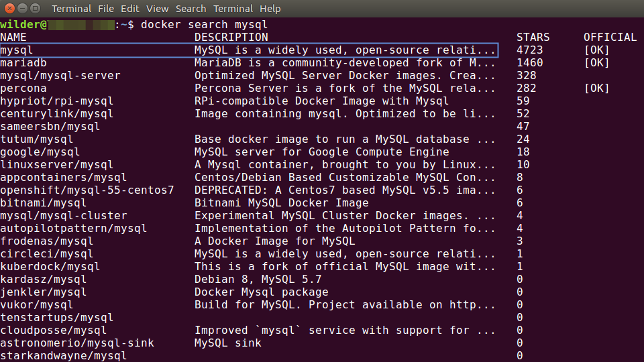Click the OFFICIAL column header

tap(610, 38)
